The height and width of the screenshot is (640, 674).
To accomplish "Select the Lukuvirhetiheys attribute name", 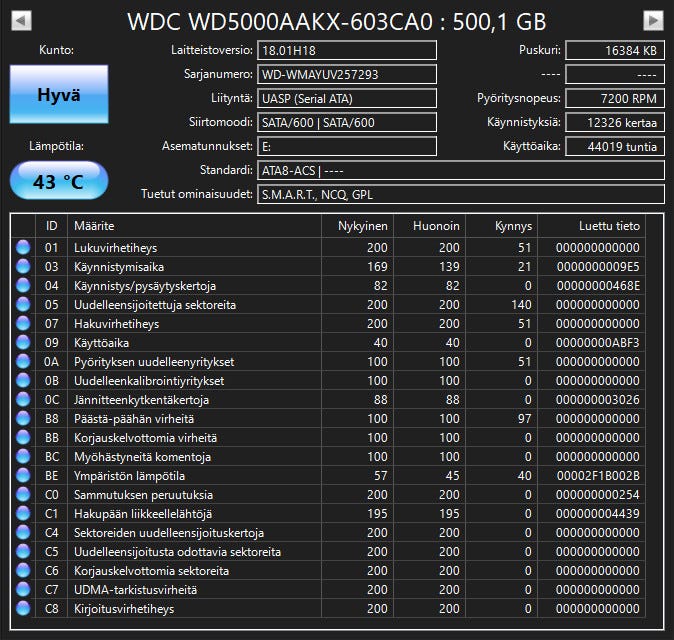I will coord(116,248).
